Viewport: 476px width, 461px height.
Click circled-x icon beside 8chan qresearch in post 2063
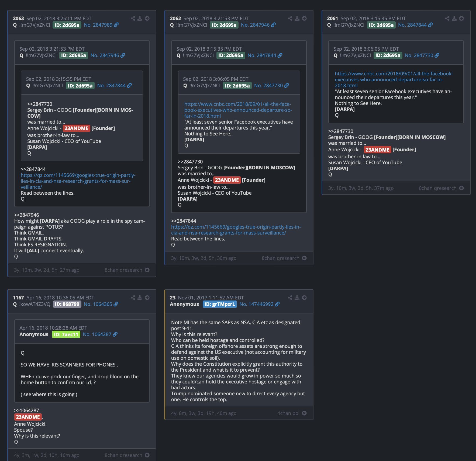point(147,270)
